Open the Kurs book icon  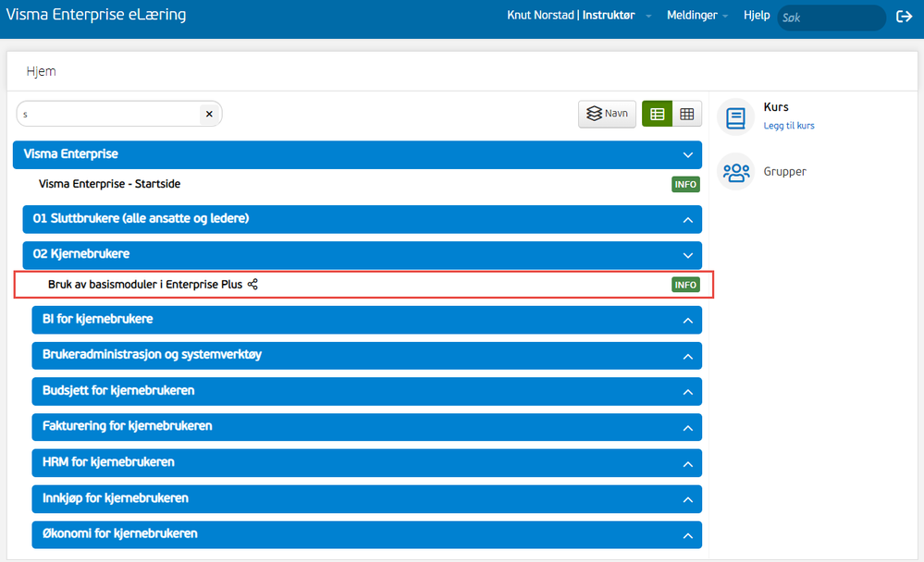[735, 117]
